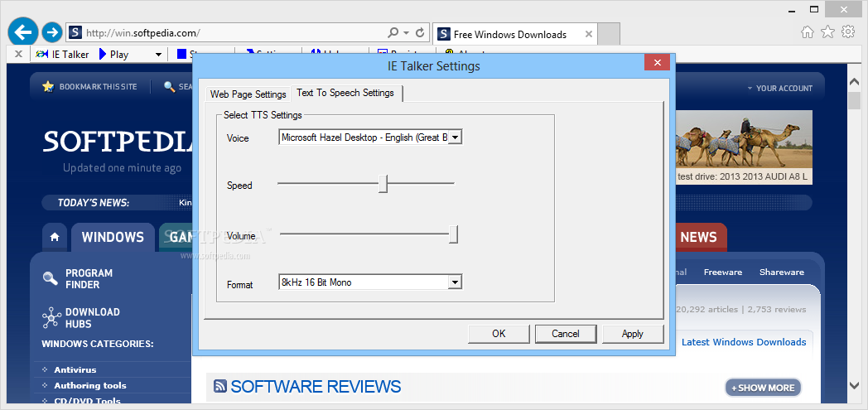Open Download Hubs network icon
868x410 pixels.
51,317
